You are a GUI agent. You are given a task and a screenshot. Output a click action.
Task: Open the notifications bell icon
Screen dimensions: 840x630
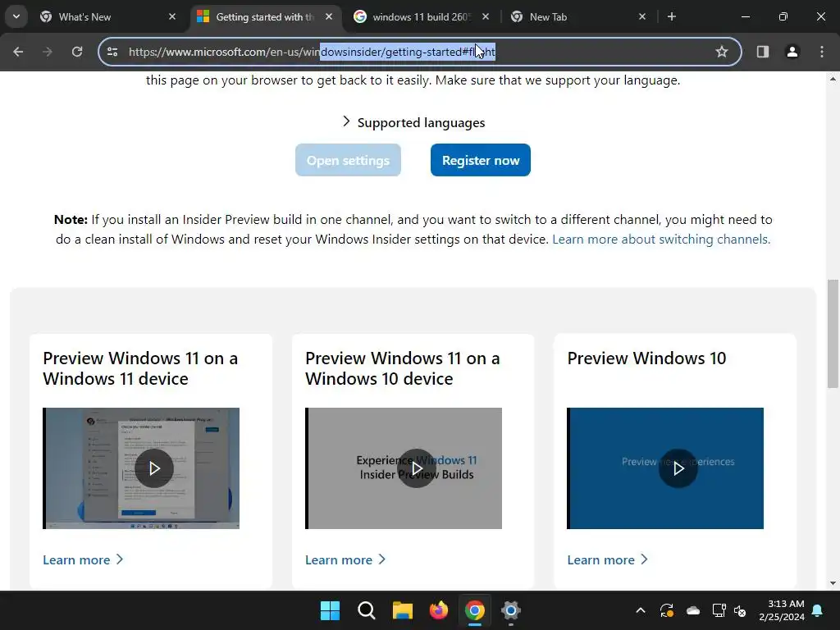[x=818, y=610]
